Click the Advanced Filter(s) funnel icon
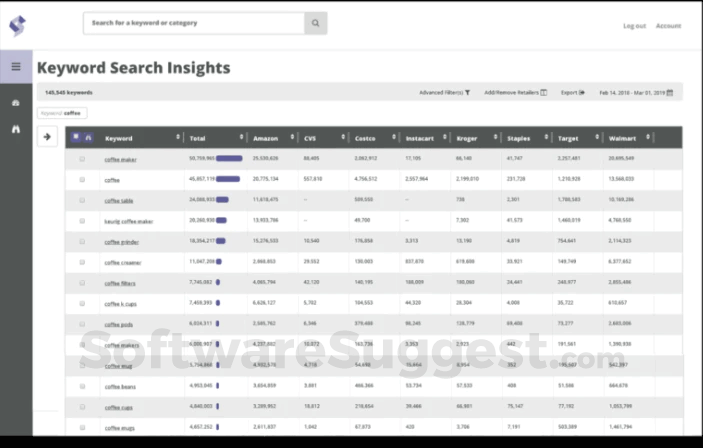The height and width of the screenshot is (448, 703). tap(467, 92)
